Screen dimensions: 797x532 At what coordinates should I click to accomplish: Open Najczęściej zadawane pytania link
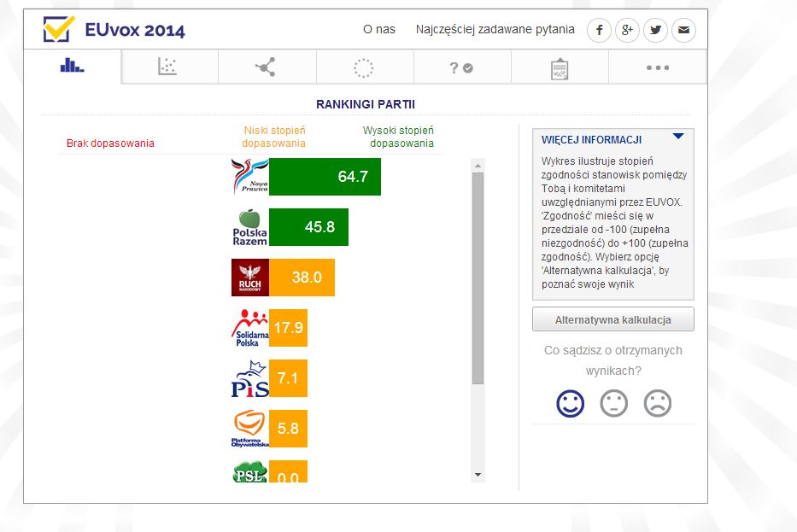(x=495, y=30)
